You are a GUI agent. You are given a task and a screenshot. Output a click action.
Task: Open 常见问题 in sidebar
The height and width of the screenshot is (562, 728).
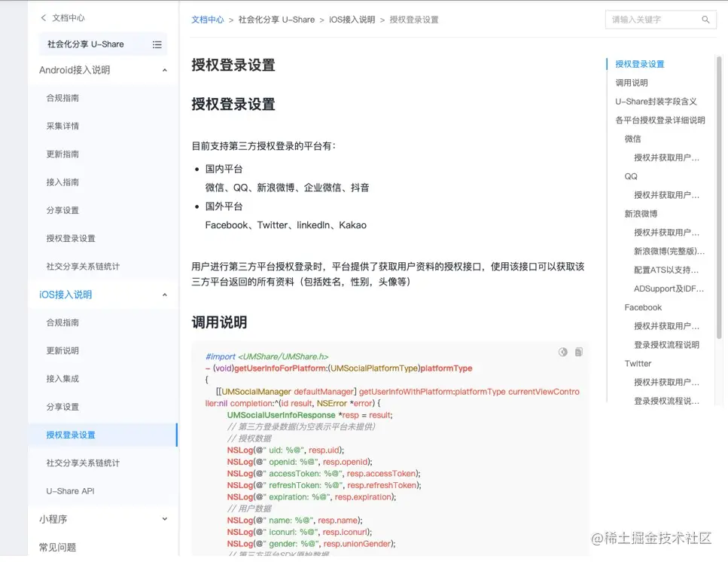coord(57,547)
